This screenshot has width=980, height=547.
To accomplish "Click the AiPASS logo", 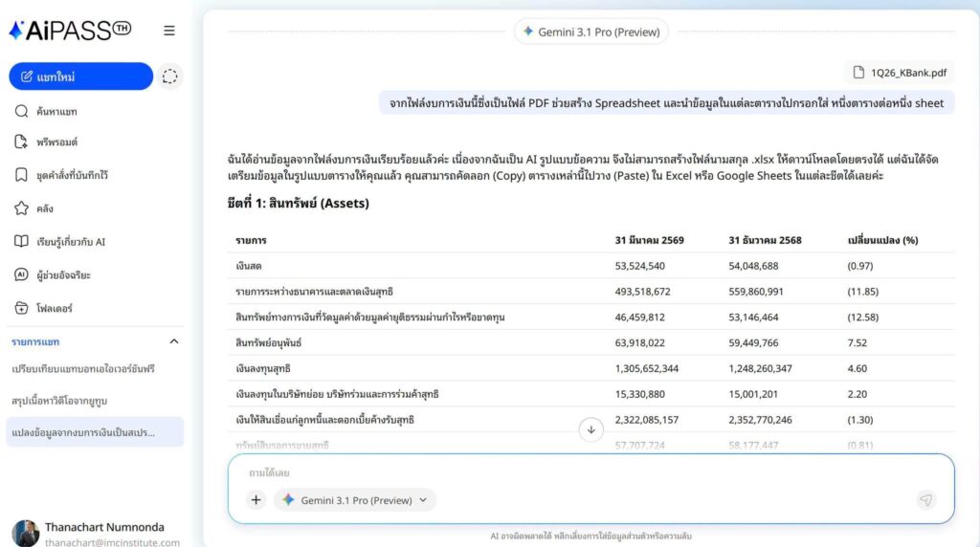I will point(70,30).
